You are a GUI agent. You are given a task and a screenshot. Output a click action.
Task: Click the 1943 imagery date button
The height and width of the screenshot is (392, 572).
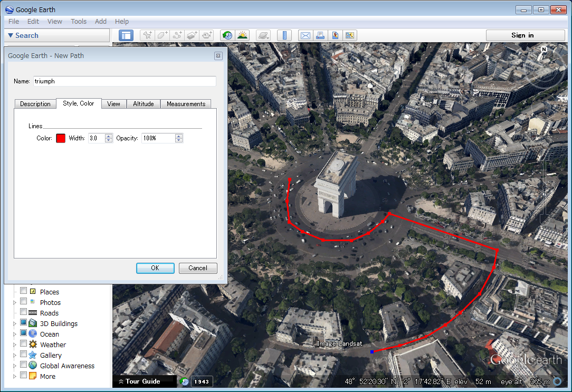tap(202, 381)
